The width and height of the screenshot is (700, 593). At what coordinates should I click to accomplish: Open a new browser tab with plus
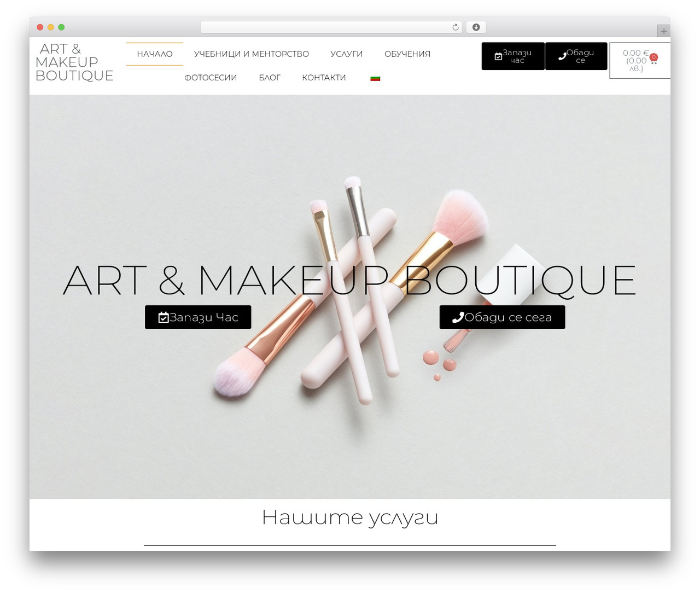pyautogui.click(x=663, y=31)
